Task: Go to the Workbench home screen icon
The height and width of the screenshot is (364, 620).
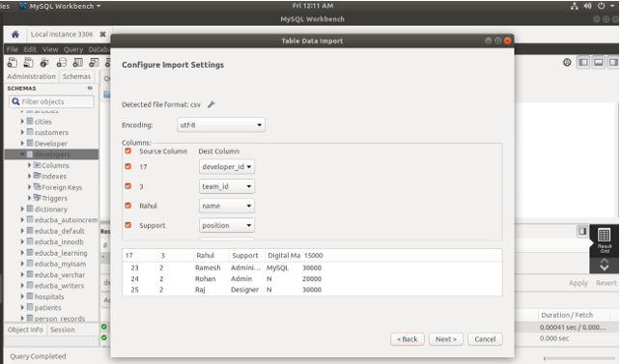Action: 15,35
